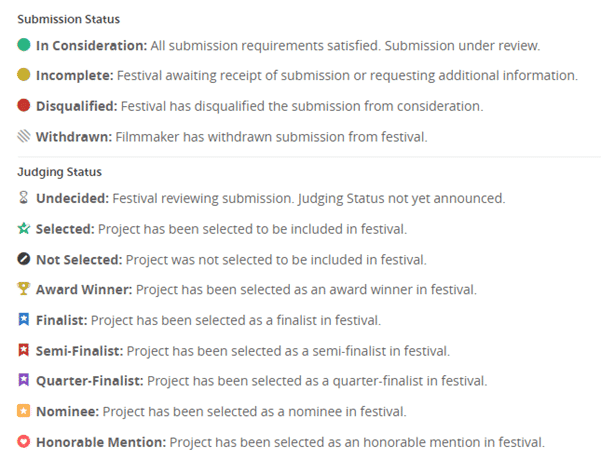Click the Judging Status heading
Viewport: 601px width, 473px height.
tap(59, 172)
